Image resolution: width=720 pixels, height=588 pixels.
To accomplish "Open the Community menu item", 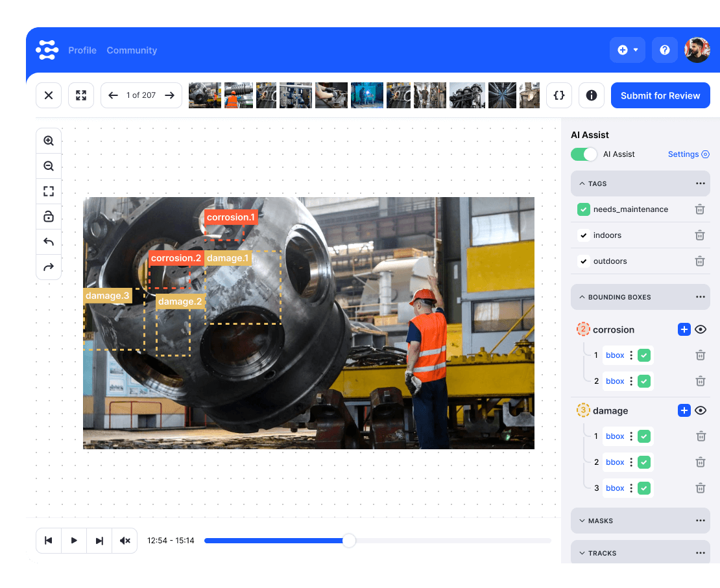I will click(x=132, y=50).
